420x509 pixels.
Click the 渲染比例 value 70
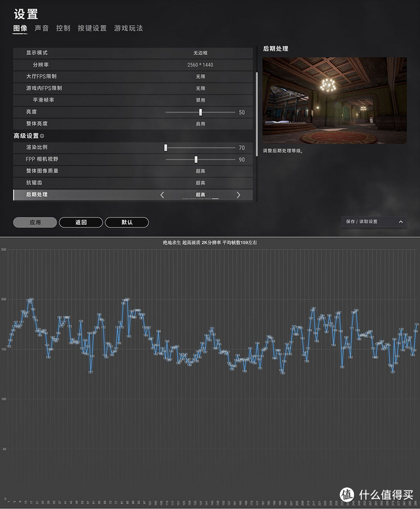coord(241,148)
